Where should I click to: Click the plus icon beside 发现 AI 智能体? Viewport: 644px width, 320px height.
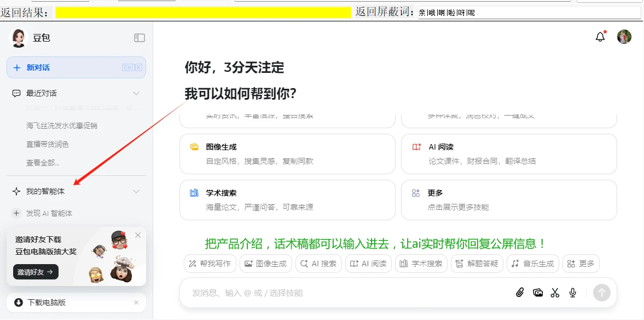point(16,213)
